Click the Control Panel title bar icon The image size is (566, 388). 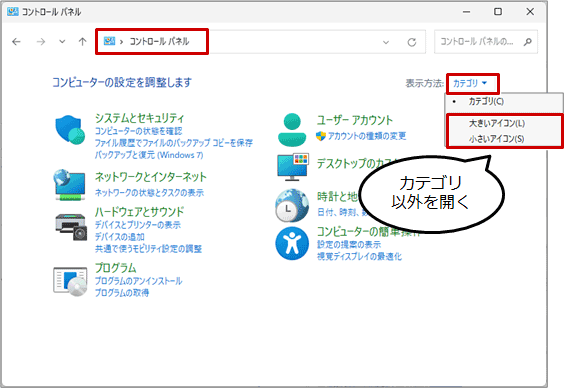coord(13,12)
